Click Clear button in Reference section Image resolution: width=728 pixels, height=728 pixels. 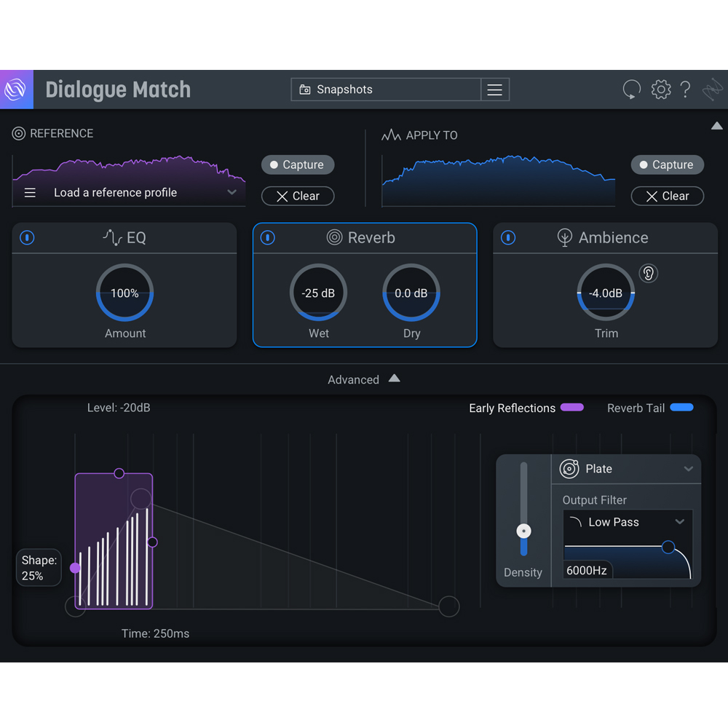pos(298,196)
